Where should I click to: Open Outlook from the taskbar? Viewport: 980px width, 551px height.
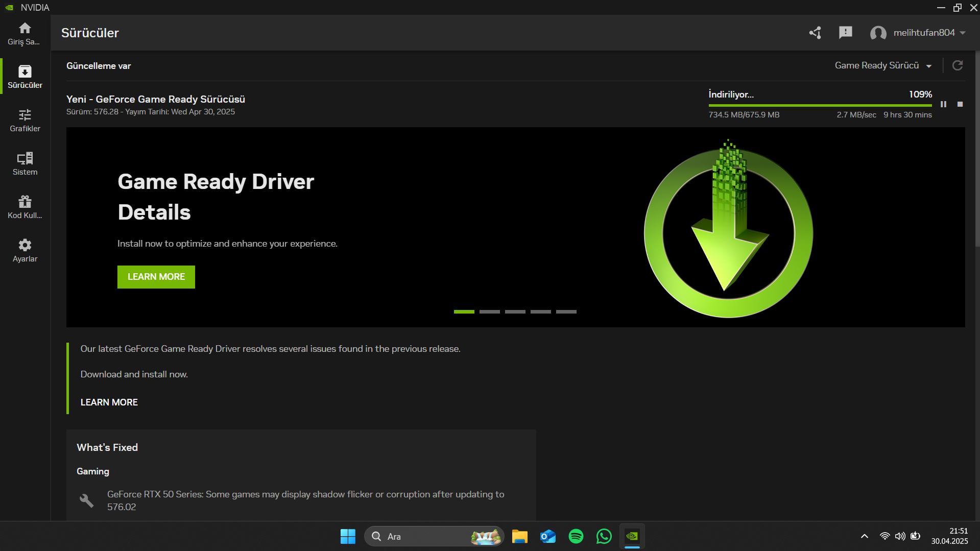click(548, 536)
